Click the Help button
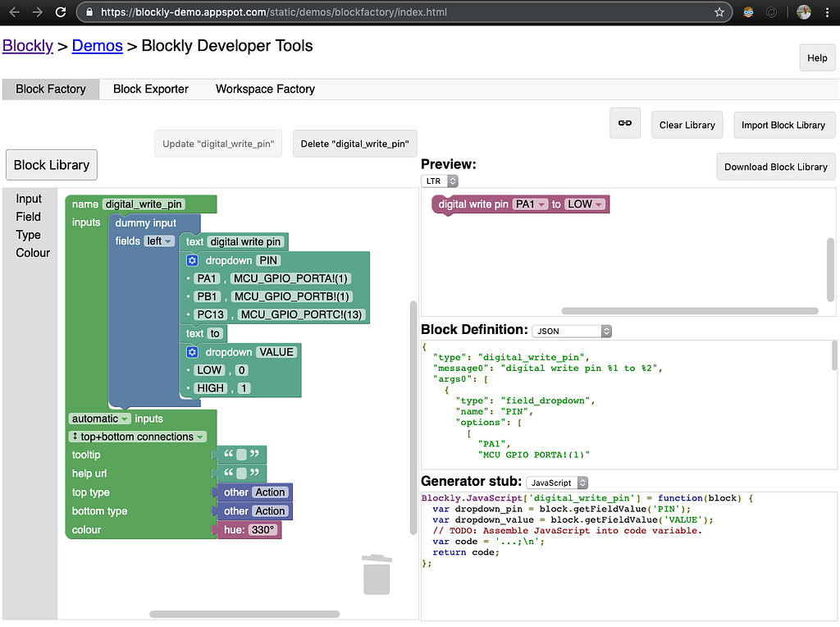Viewport: 840px width, 627px height. tap(817, 58)
